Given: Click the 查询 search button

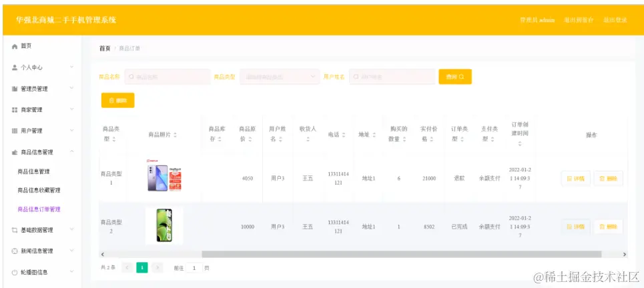Looking at the screenshot, I should coord(455,77).
